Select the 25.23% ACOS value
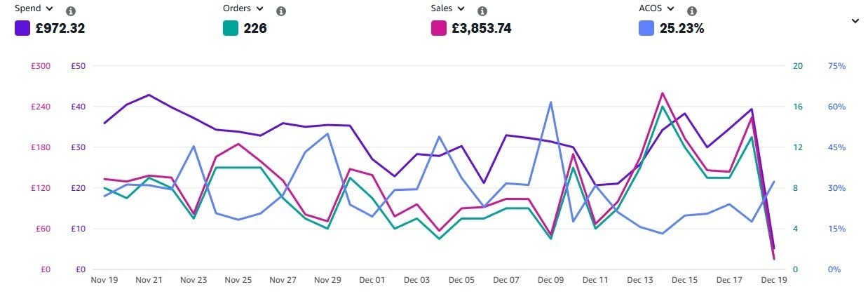 pyautogui.click(x=681, y=29)
